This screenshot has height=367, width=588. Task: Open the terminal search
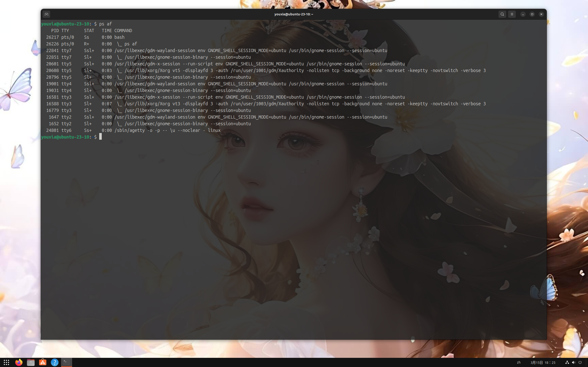[x=502, y=14]
